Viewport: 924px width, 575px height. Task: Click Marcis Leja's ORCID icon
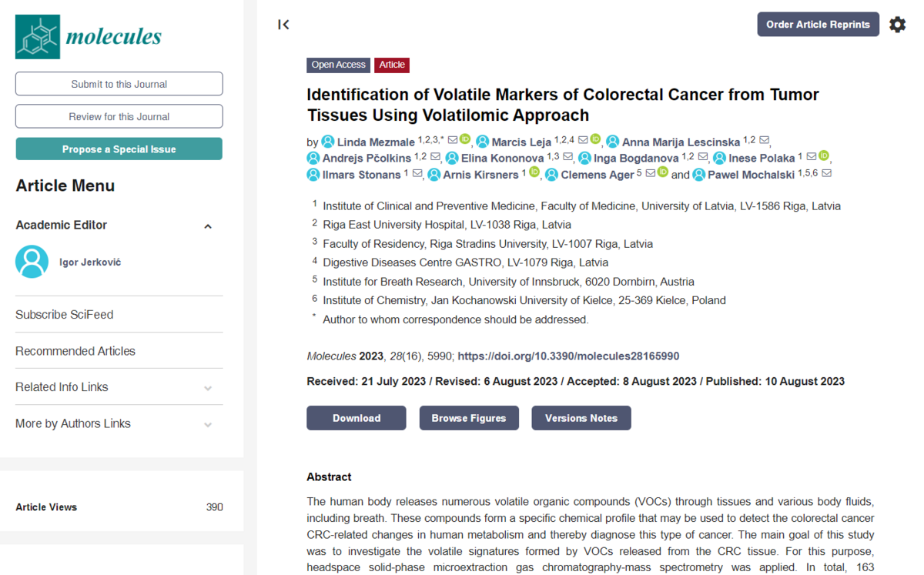pyautogui.click(x=595, y=139)
